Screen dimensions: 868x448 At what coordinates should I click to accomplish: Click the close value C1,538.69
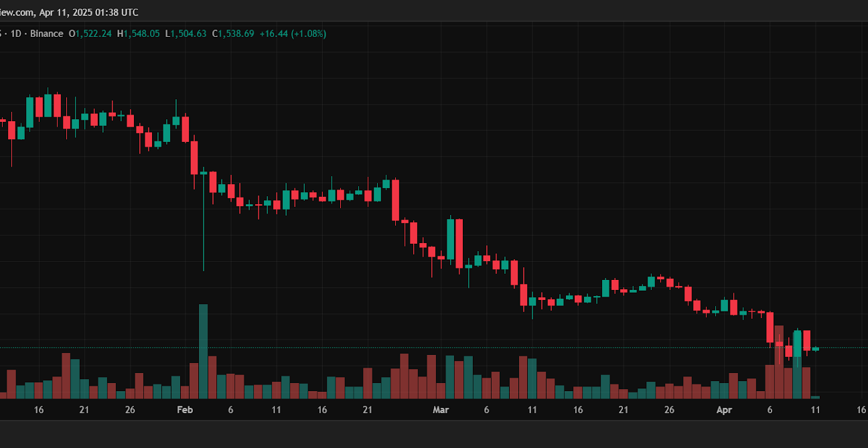[233, 33]
